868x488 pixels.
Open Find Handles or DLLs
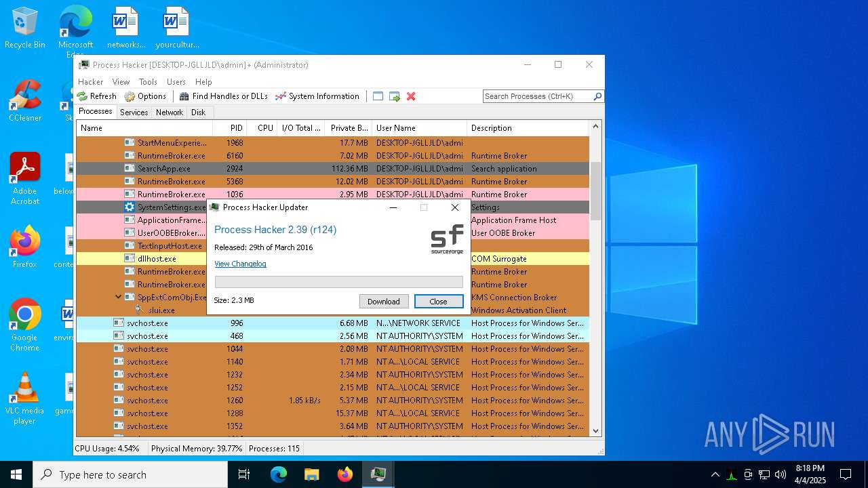point(223,96)
